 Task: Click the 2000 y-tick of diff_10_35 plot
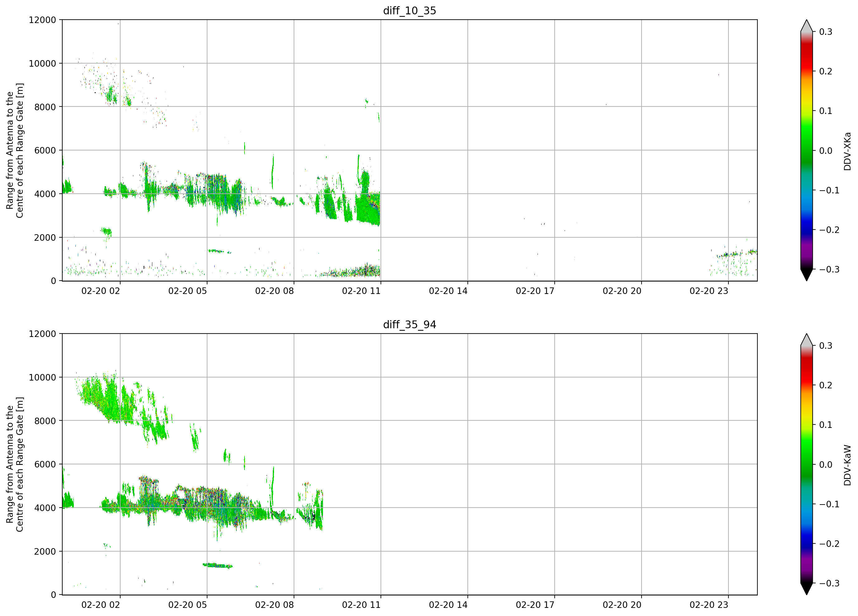[45, 238]
